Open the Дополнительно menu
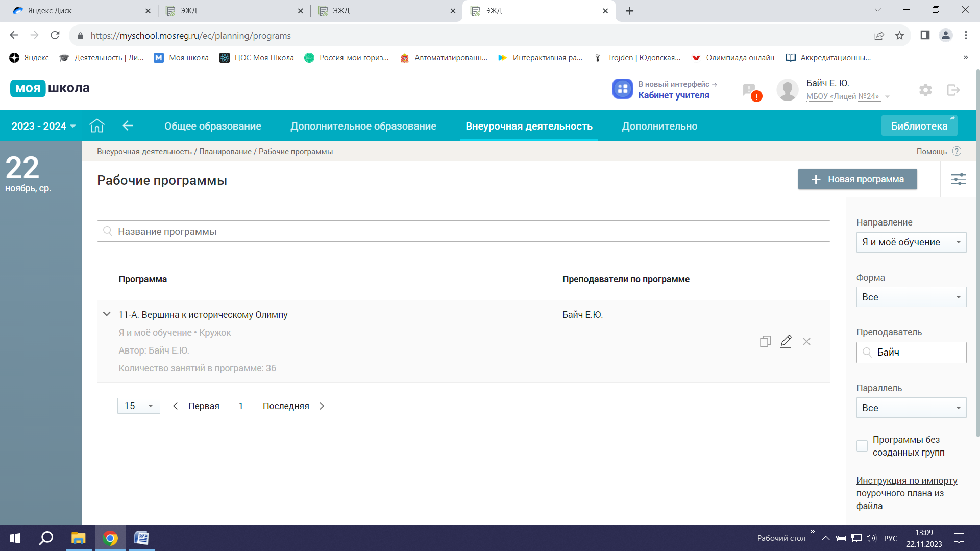The height and width of the screenshot is (551, 980). (x=659, y=126)
